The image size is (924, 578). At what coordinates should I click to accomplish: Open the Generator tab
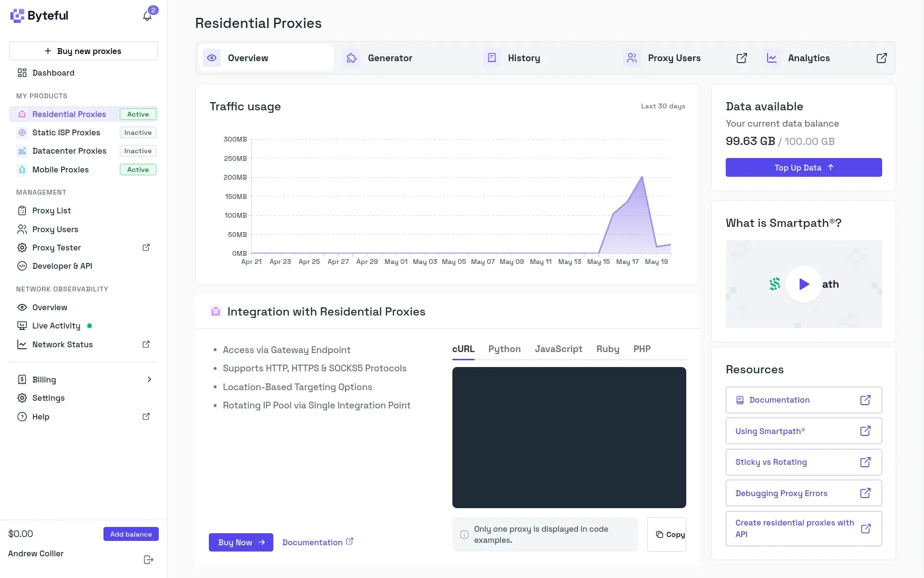(x=406, y=58)
